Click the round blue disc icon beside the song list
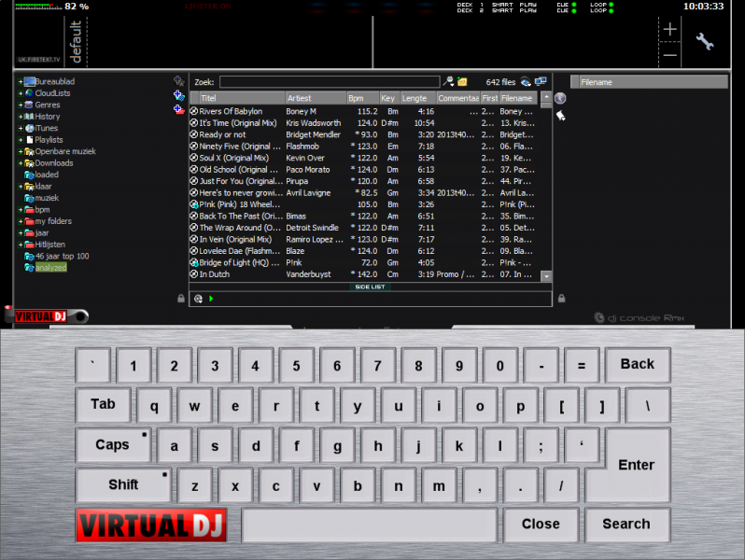The width and height of the screenshot is (745, 560). (560, 98)
